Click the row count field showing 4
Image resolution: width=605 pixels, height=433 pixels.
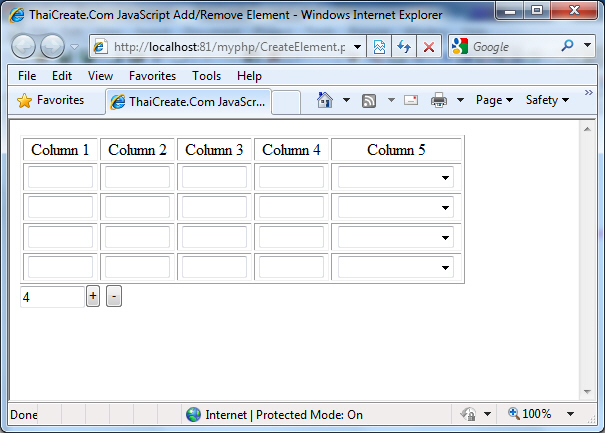pos(52,297)
